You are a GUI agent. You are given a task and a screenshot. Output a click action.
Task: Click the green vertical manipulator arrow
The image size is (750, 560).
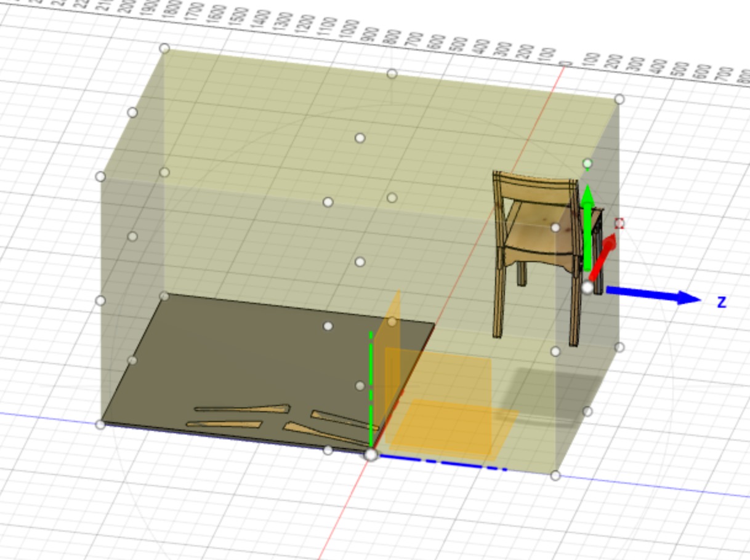(588, 228)
